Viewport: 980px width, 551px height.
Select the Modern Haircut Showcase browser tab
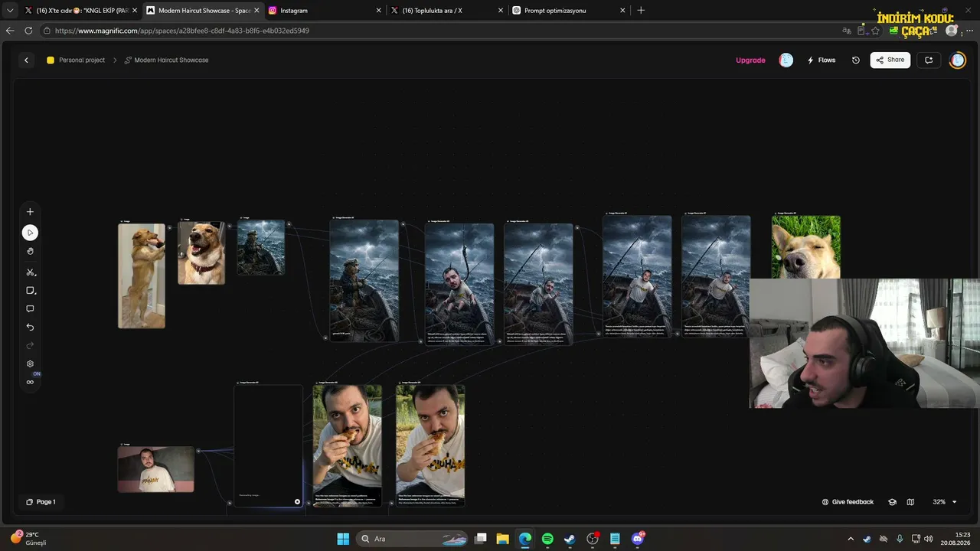[x=203, y=11]
